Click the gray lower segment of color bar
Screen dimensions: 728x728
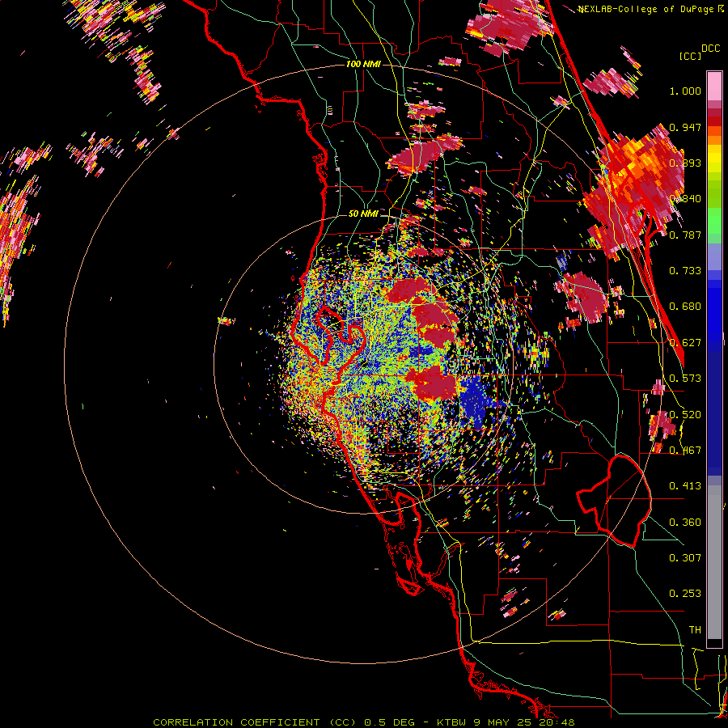[x=714, y=562]
